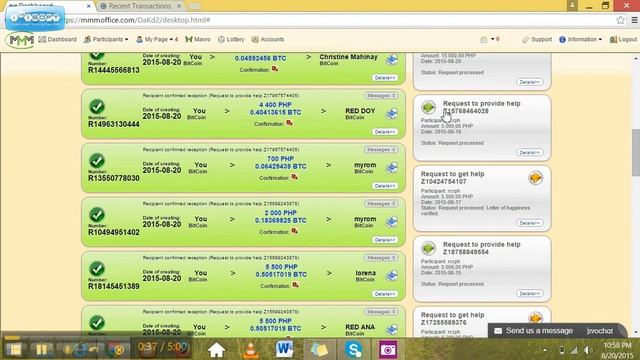Open Messages for order R10494951402
The height and width of the screenshot is (360, 640).
[x=381, y=204]
